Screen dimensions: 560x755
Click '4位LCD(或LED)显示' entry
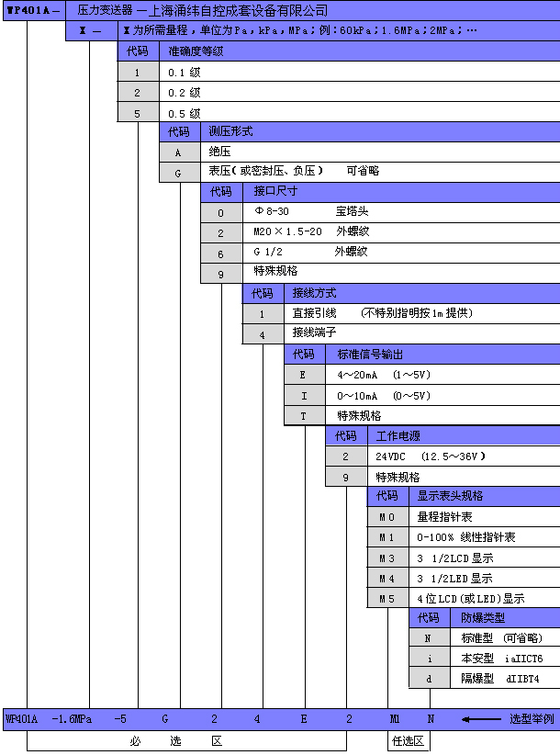(471, 599)
